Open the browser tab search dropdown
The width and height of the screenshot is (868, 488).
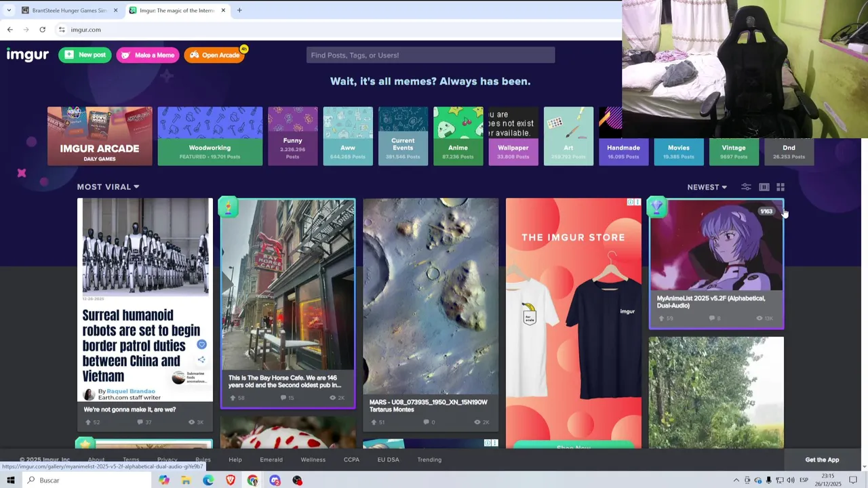tap(9, 10)
